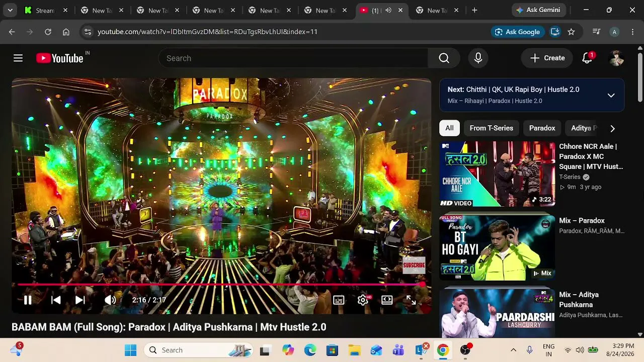644x362 pixels.
Task: Mute the video player volume
Action: click(110, 300)
